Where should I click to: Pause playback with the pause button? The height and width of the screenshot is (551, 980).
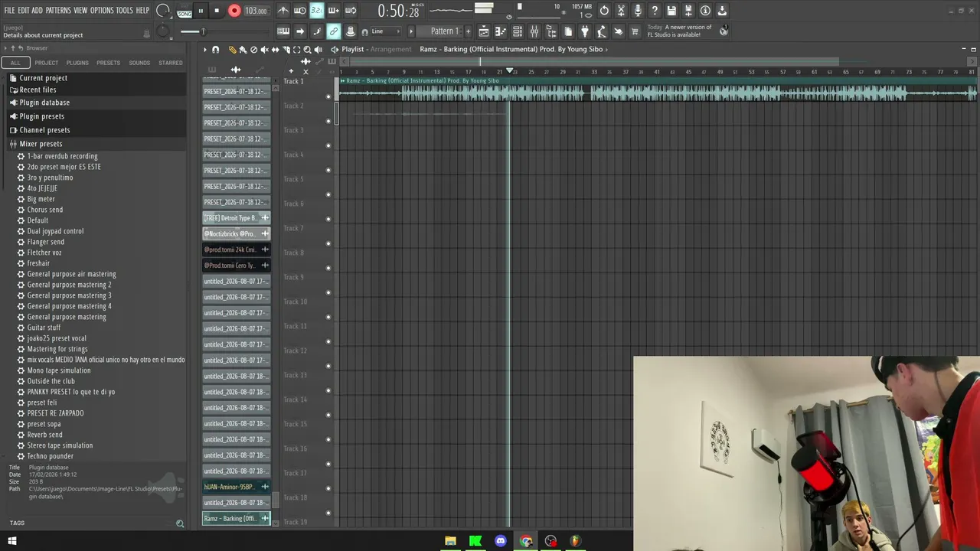(x=201, y=11)
